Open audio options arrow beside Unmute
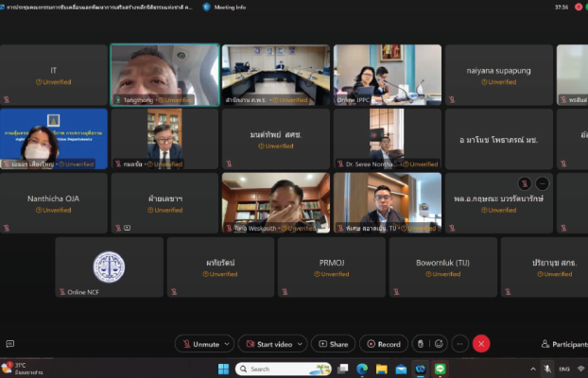The width and height of the screenshot is (588, 378). (227, 344)
